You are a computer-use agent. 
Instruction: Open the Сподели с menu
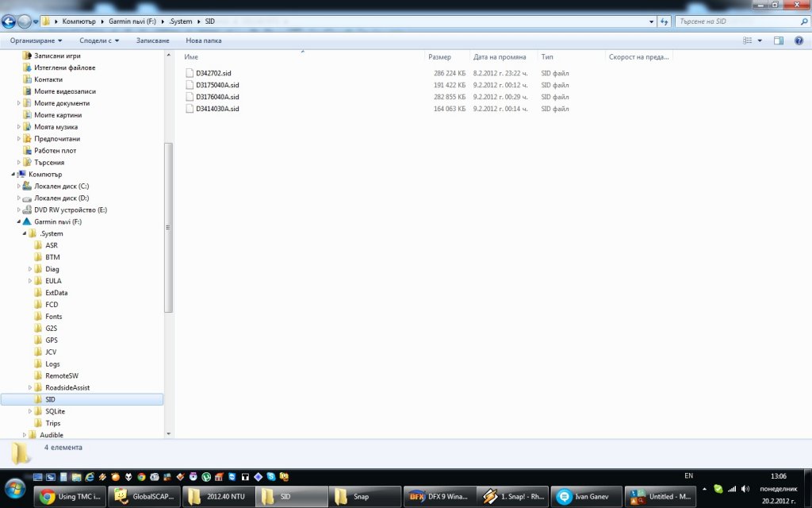coord(99,40)
